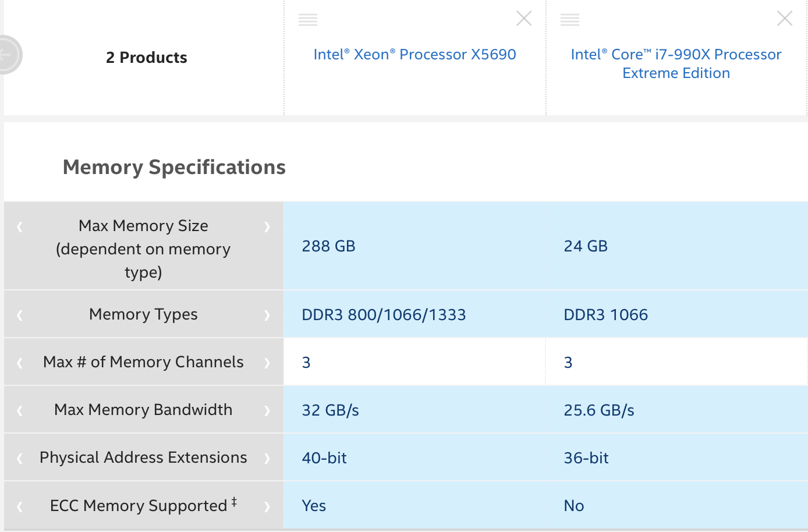Remove Xeon X5690 from comparison
Viewport: 808px width, 532px height.
point(524,19)
